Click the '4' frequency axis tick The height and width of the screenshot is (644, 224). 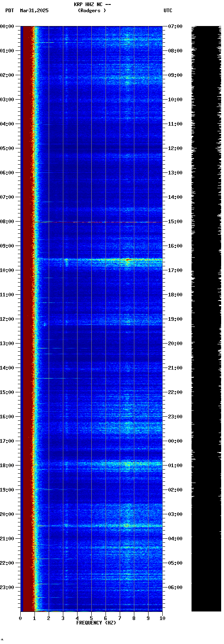[x=77, y=618]
